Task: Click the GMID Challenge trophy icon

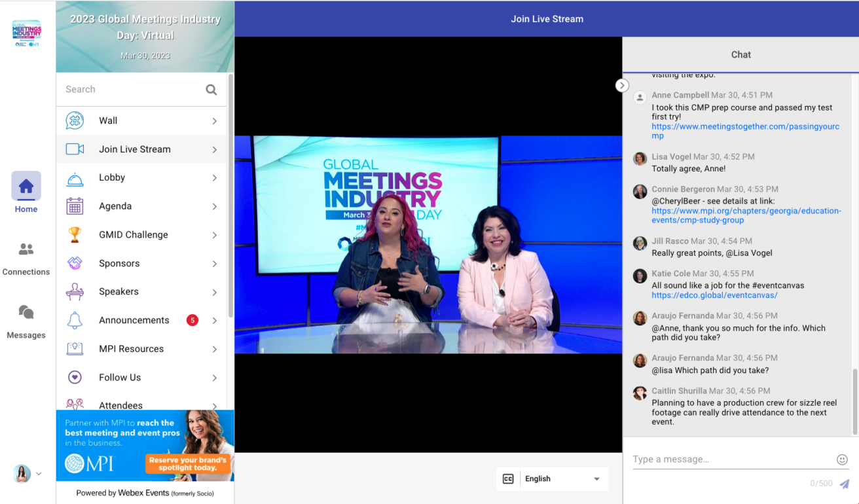Action: 75,234
